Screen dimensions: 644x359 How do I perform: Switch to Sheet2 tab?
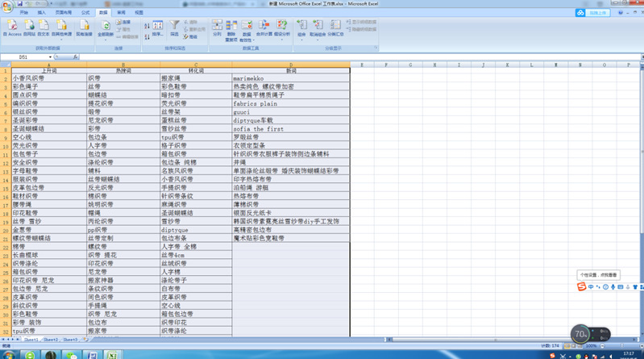click(x=51, y=340)
